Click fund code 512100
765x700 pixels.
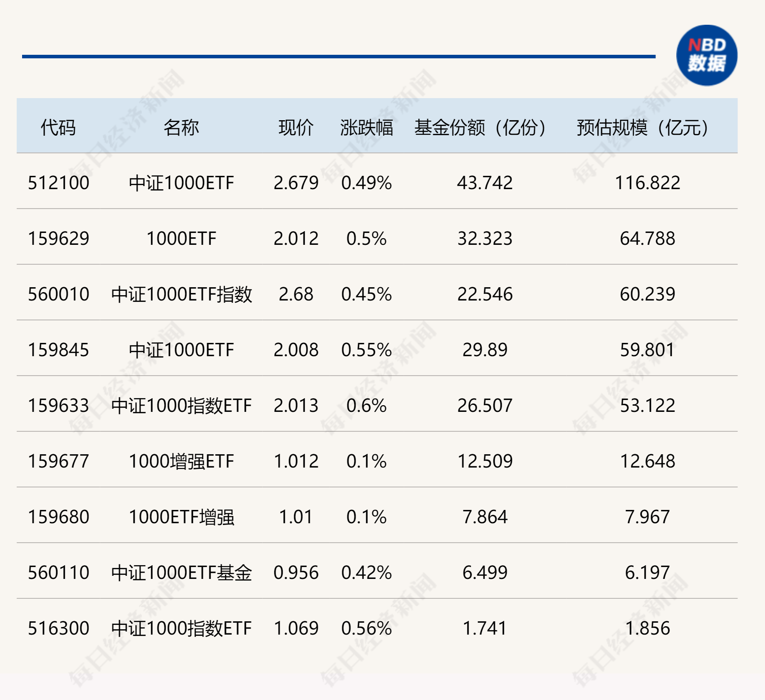(x=58, y=183)
